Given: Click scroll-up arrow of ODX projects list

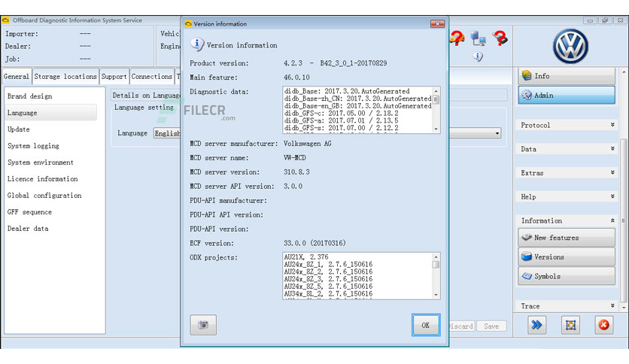Looking at the screenshot, I should pyautogui.click(x=436, y=256).
